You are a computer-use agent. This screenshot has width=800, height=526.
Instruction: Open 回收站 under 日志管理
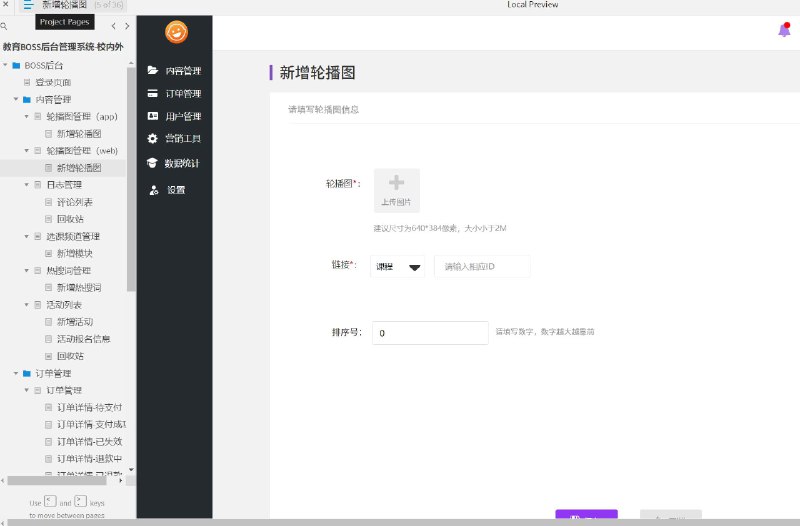point(70,219)
